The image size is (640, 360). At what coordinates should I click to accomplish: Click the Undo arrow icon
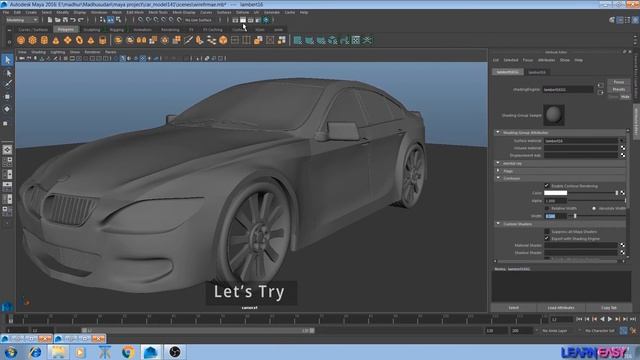(73, 20)
